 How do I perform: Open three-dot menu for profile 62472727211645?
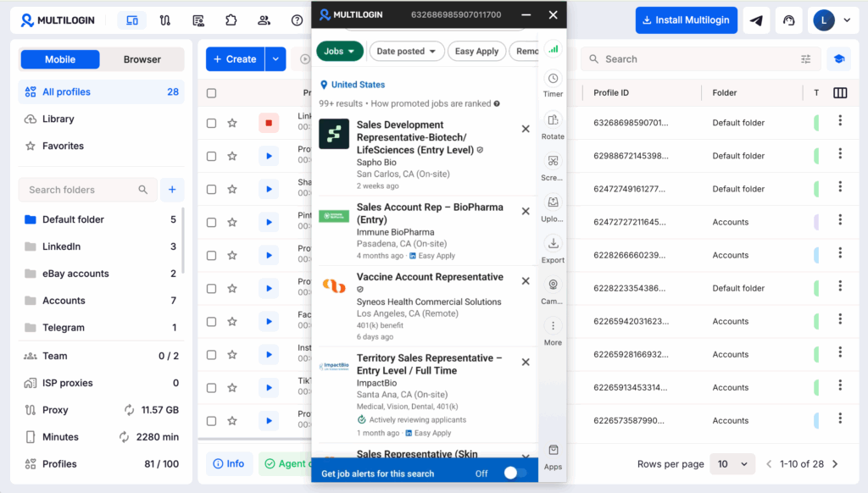[x=840, y=219]
